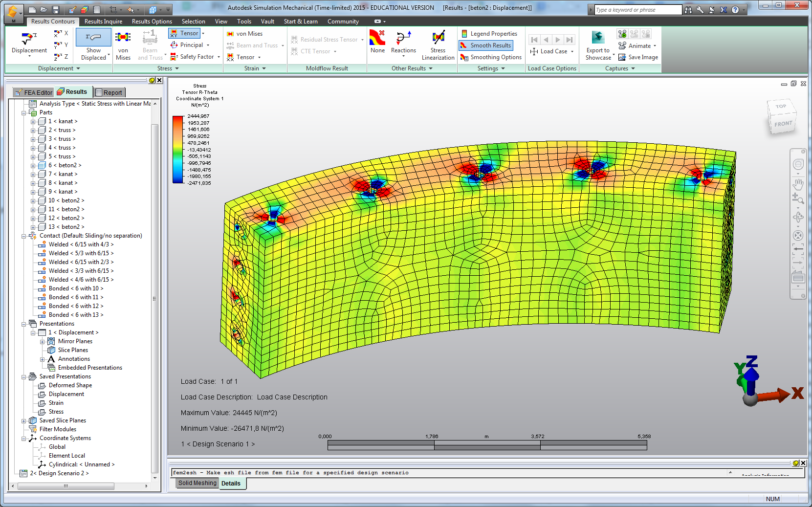Open the Results Inquire ribbon tab
This screenshot has height=507, width=812.
coord(103,22)
